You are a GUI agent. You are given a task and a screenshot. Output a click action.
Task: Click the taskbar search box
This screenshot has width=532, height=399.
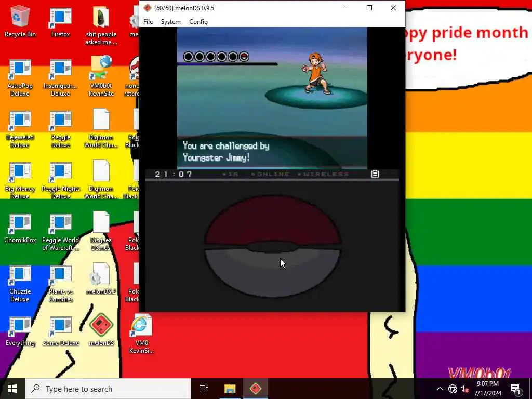(x=108, y=389)
